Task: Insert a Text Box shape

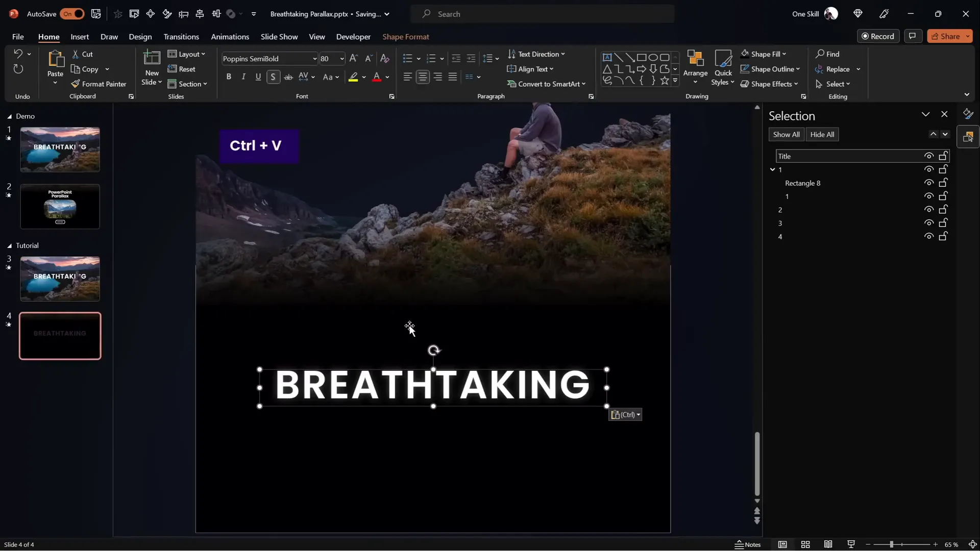Action: tap(608, 57)
